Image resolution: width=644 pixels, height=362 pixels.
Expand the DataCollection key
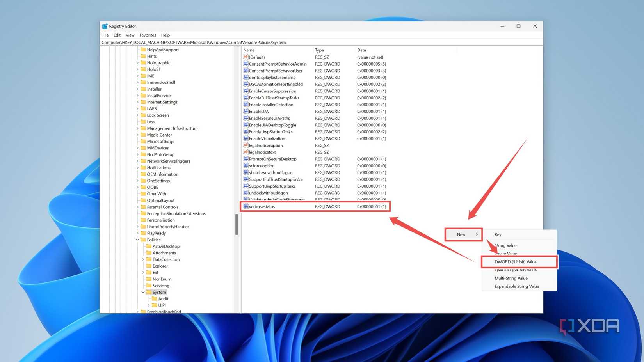point(143,259)
